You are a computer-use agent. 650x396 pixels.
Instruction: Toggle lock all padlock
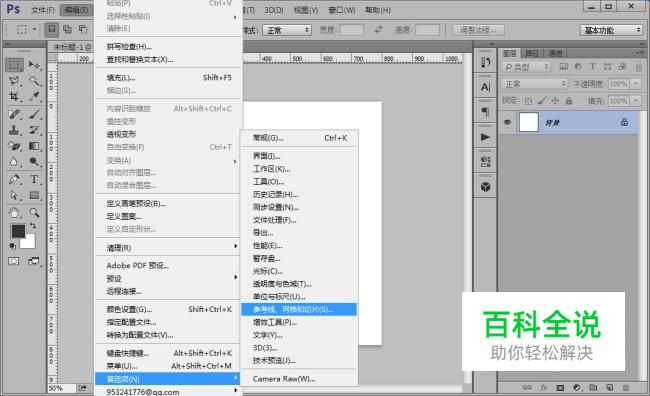[569, 101]
